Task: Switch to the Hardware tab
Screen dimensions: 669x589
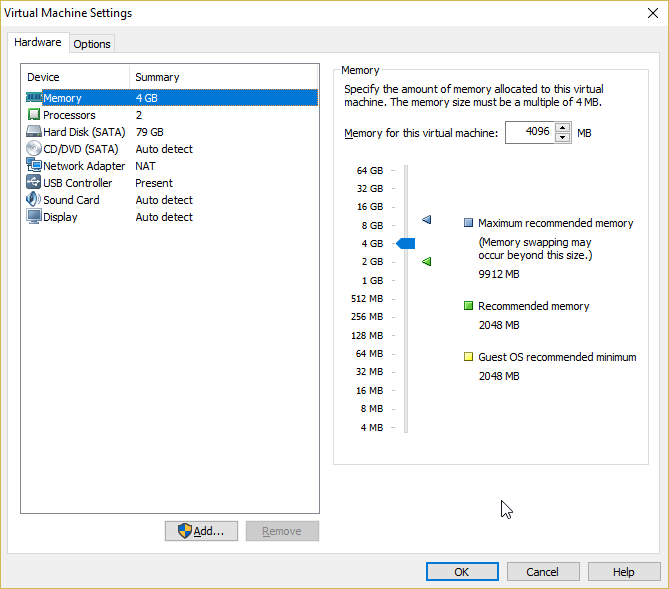Action: (x=38, y=42)
